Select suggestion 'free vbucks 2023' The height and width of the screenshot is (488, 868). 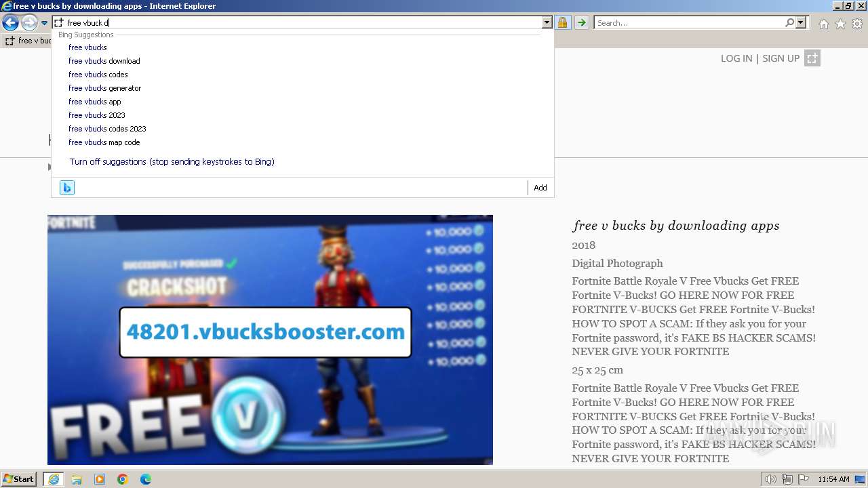click(97, 115)
